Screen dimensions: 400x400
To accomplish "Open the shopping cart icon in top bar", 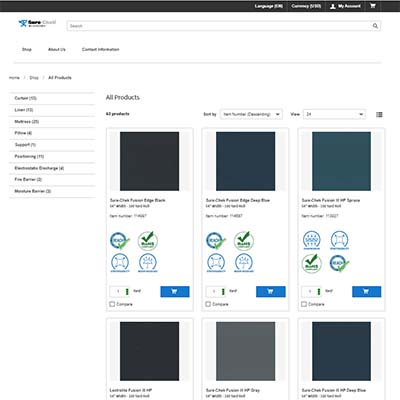I will pos(373,6).
